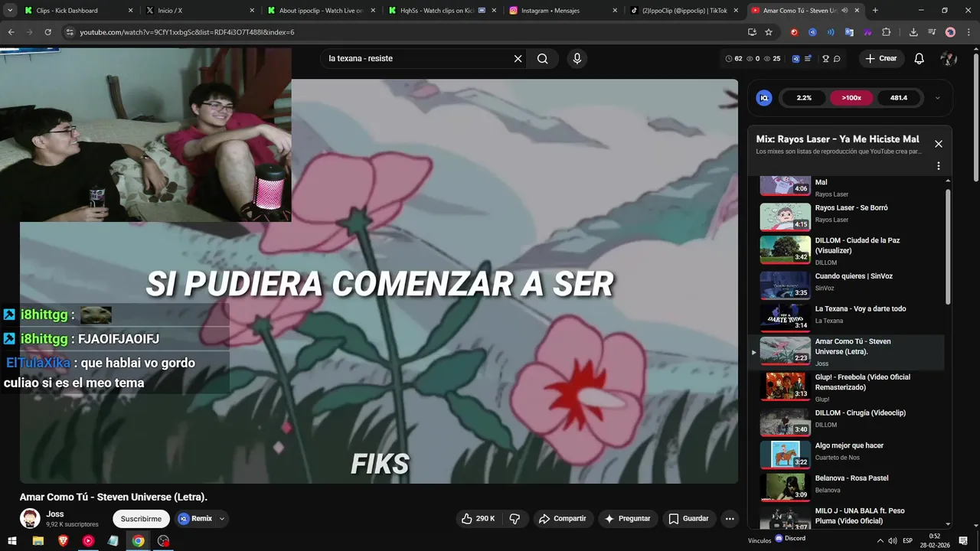Switch to HqhSs Kick clips tab
The image size is (980, 551).
pos(443,11)
